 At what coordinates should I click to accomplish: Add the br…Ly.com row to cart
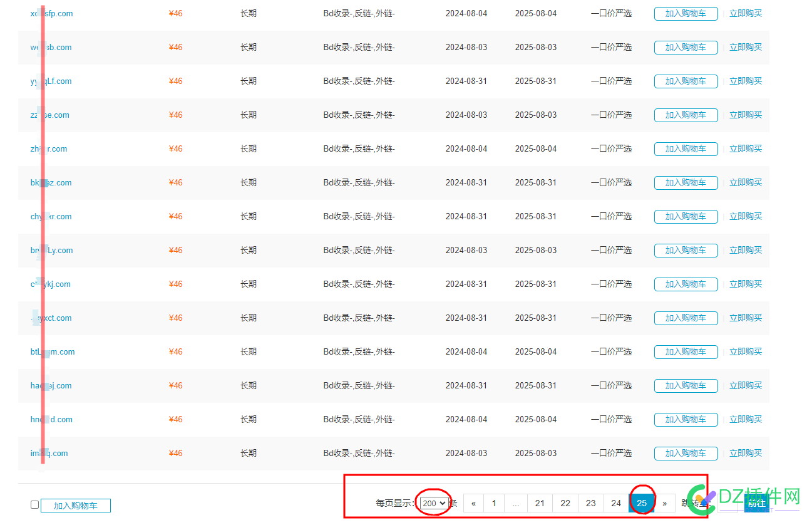point(686,251)
